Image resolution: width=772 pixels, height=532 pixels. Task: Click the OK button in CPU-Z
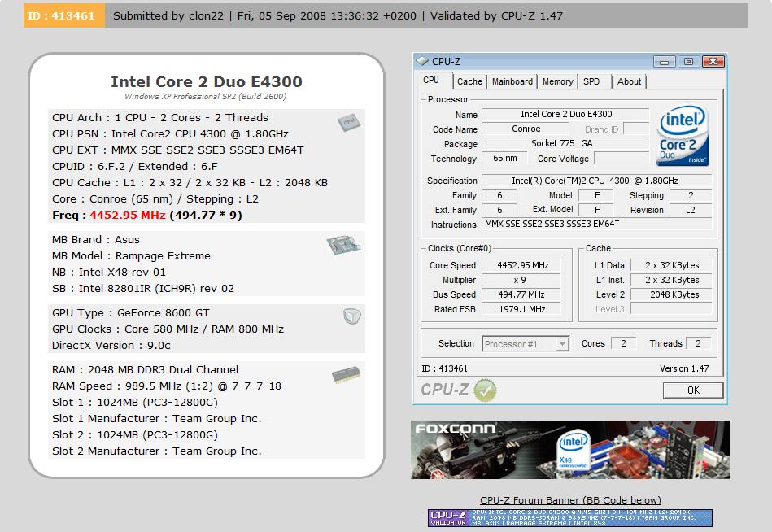(x=693, y=390)
